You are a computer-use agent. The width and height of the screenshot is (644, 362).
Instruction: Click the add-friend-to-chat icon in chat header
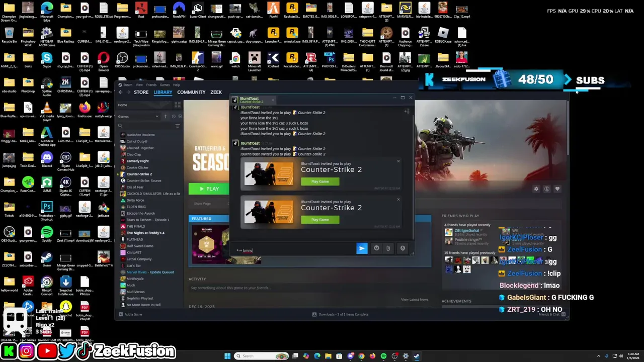407,111
